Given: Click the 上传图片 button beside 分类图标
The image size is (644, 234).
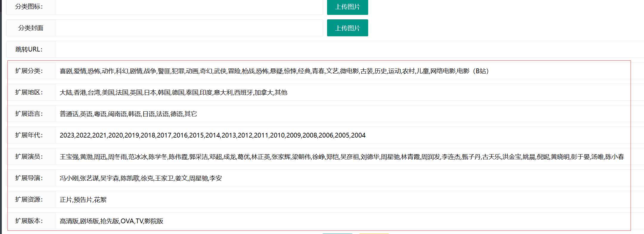Looking at the screenshot, I should 347,7.
